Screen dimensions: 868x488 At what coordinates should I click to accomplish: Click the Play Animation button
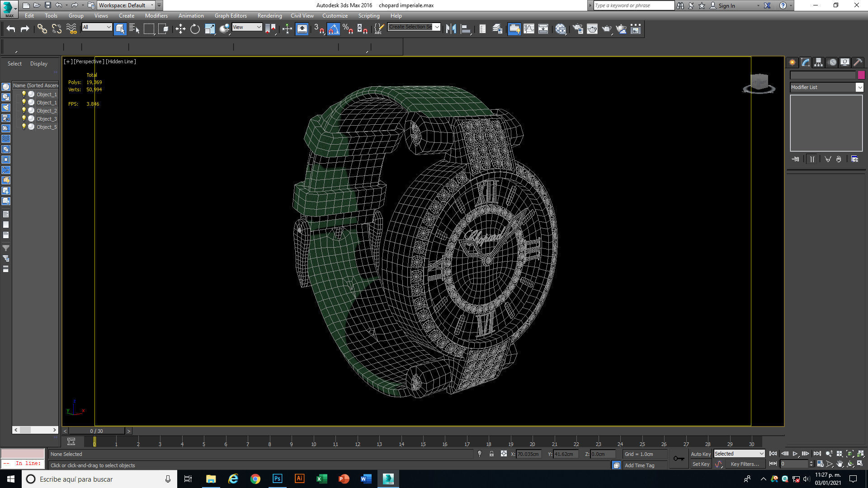click(x=795, y=454)
